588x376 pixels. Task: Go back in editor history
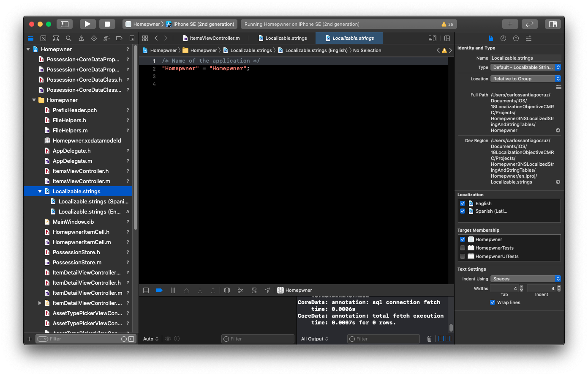point(156,38)
